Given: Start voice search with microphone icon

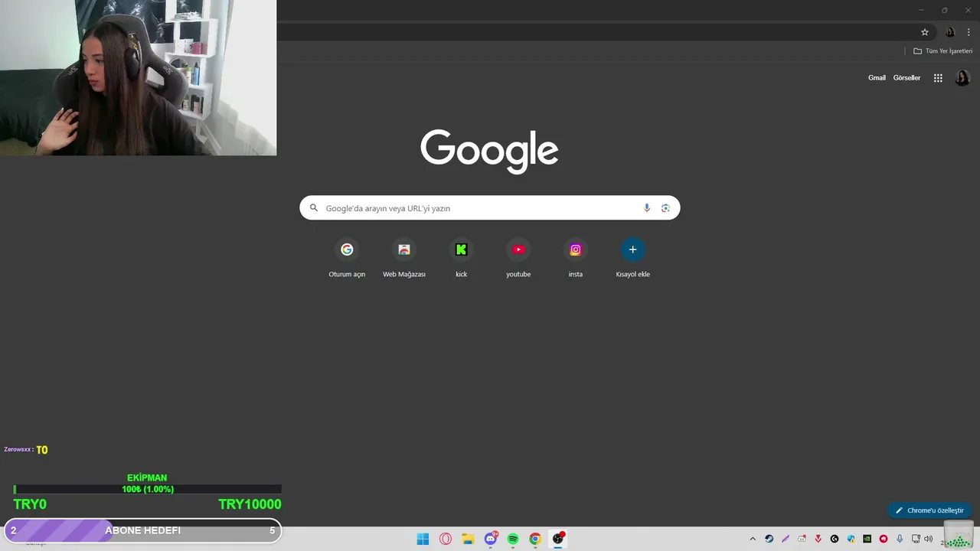Looking at the screenshot, I should pyautogui.click(x=647, y=208).
